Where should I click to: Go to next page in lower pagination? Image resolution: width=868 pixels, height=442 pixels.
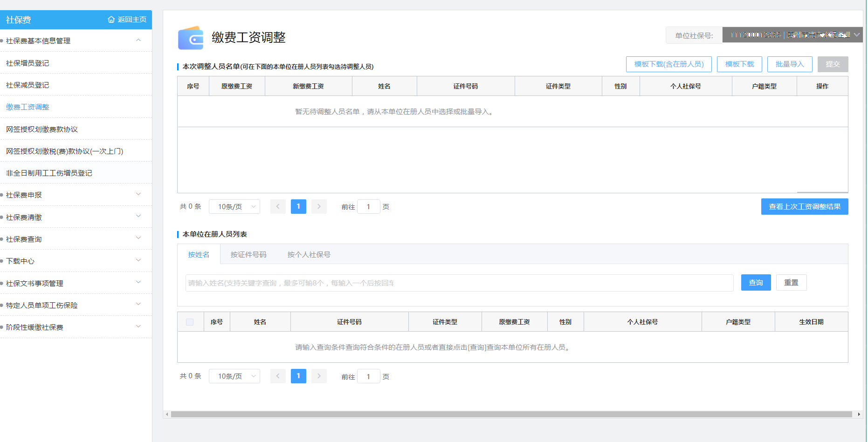[319, 376]
